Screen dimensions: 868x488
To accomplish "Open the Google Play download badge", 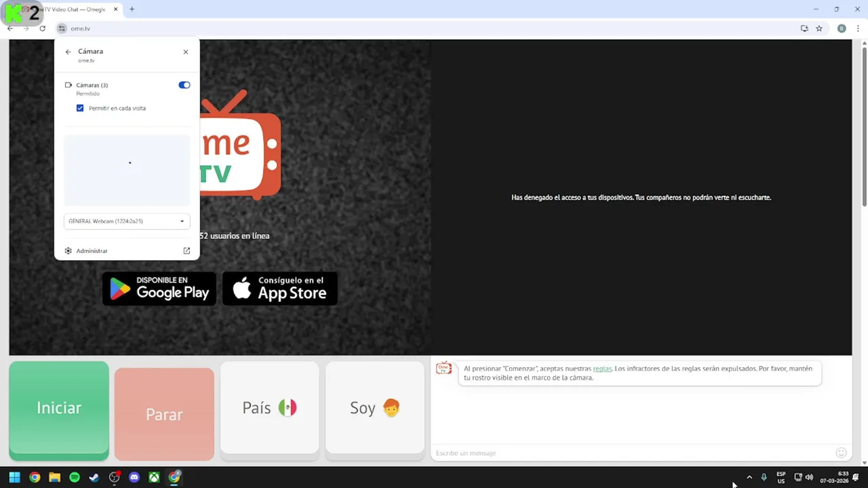I will [159, 289].
